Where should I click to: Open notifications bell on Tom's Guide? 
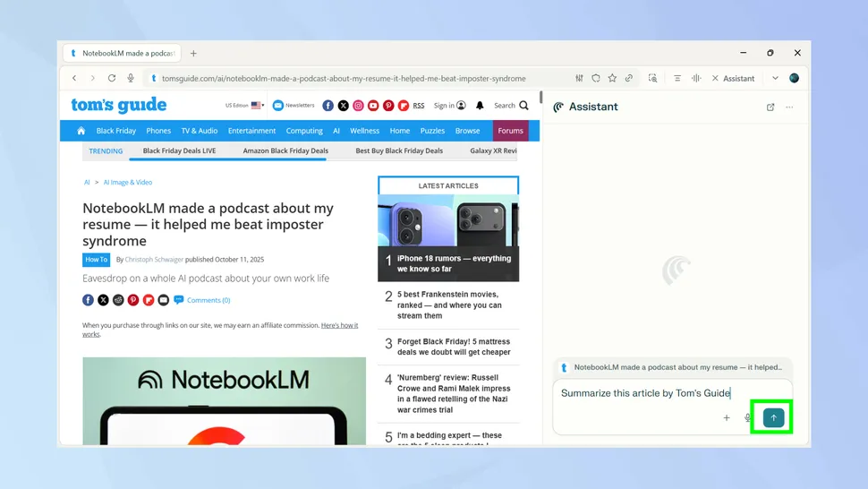480,106
